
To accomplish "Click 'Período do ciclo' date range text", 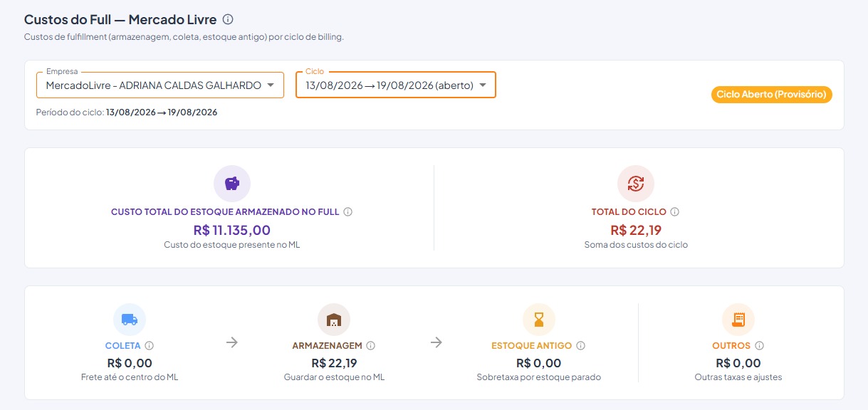I will coord(126,112).
